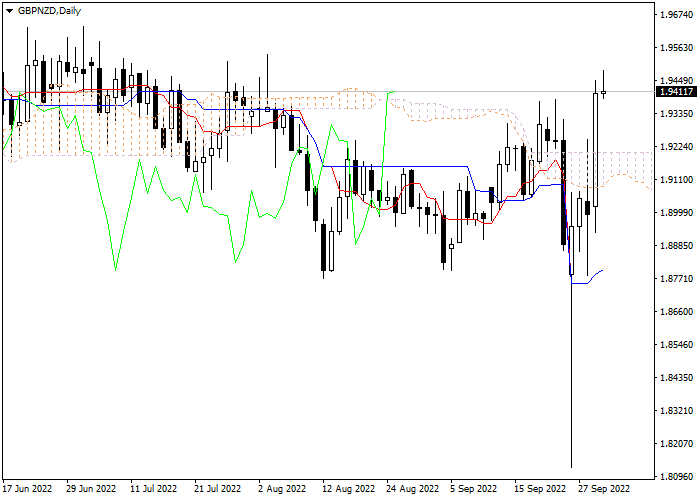700x500 pixels.
Task: Click the 1.94490 price scale label
Action: (x=676, y=81)
